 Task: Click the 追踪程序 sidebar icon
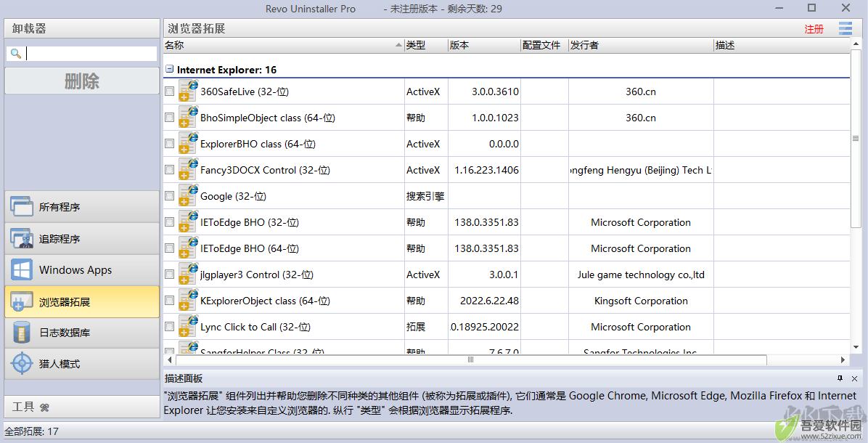pyautogui.click(x=22, y=239)
